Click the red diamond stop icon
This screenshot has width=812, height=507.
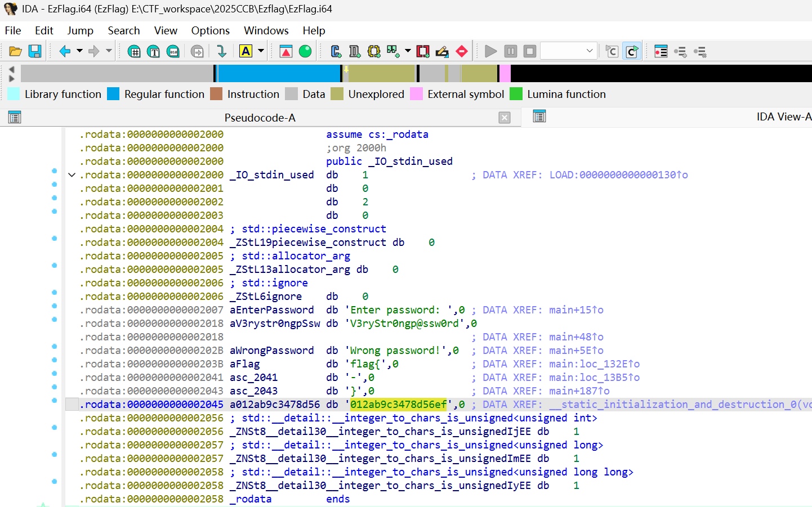(462, 52)
